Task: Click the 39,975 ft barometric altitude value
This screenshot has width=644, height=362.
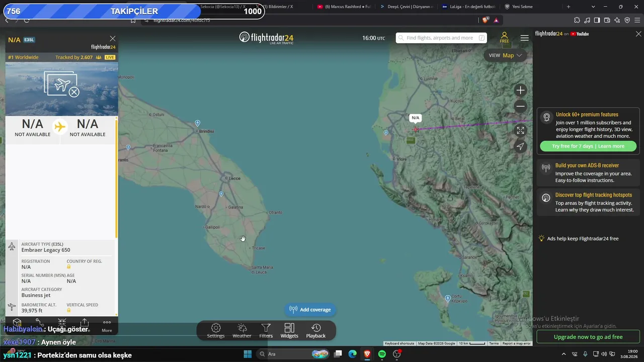Action: 32,311
